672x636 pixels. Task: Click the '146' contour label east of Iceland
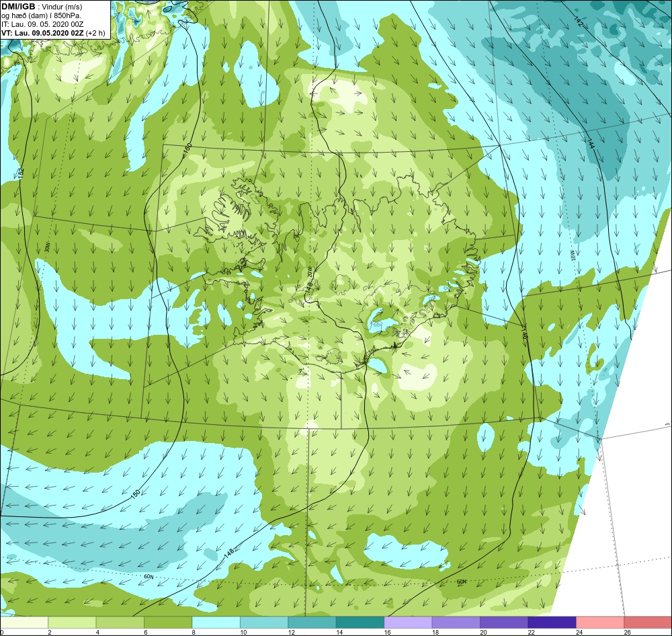coord(524,335)
